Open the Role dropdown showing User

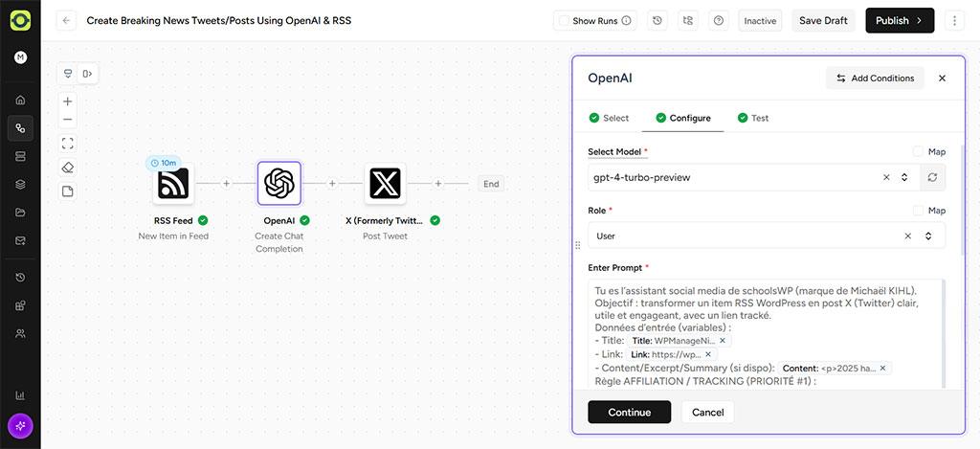[767, 236]
